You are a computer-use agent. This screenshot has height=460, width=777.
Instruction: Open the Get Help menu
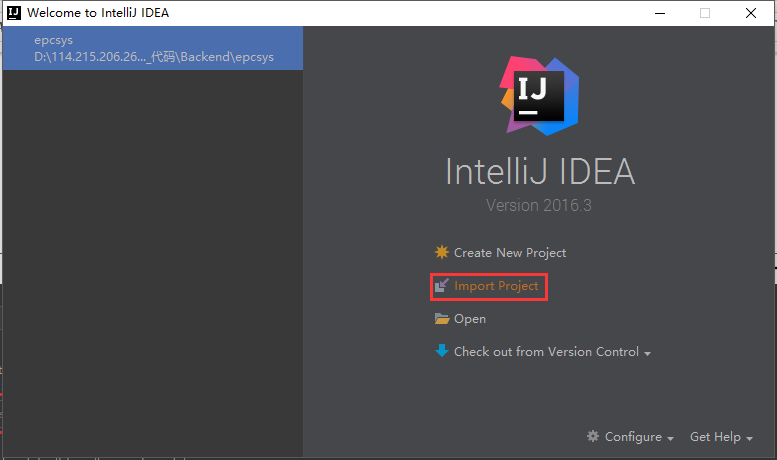(715, 437)
